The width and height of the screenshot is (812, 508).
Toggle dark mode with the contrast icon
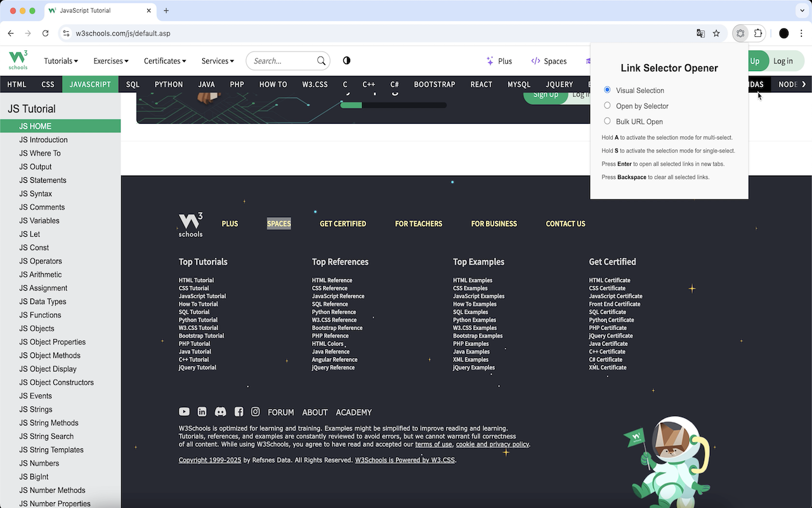[x=346, y=60]
